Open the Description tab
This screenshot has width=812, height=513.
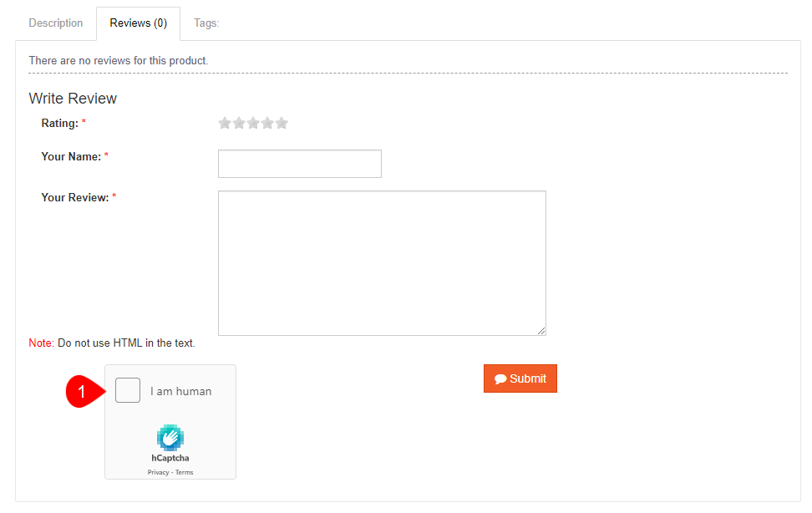[56, 23]
